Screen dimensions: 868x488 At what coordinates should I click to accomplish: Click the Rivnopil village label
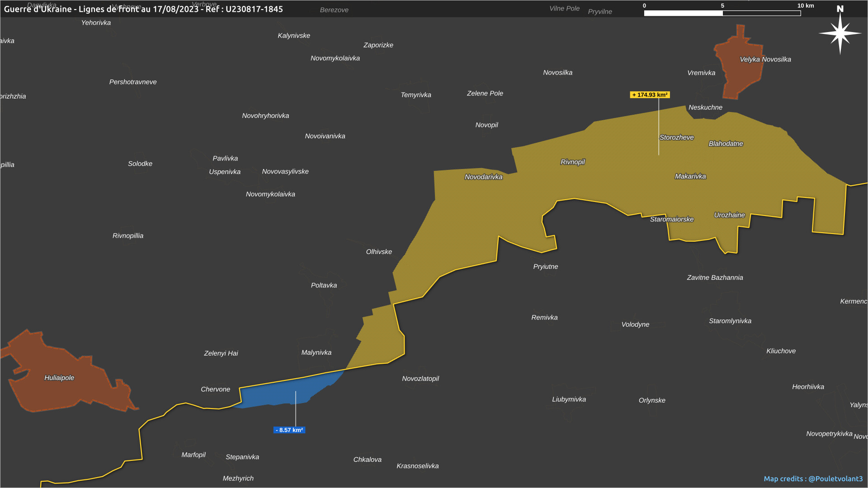[x=572, y=162]
